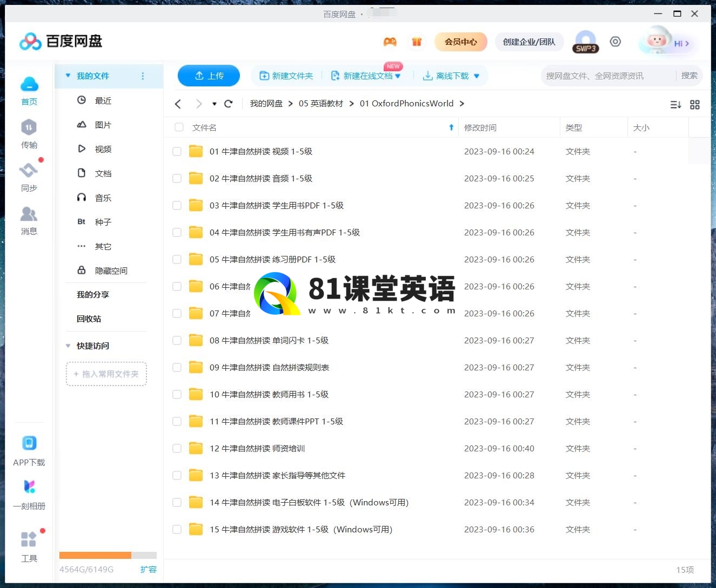This screenshot has height=588, width=716.
Task: Open the sort order icon
Action: click(x=675, y=105)
